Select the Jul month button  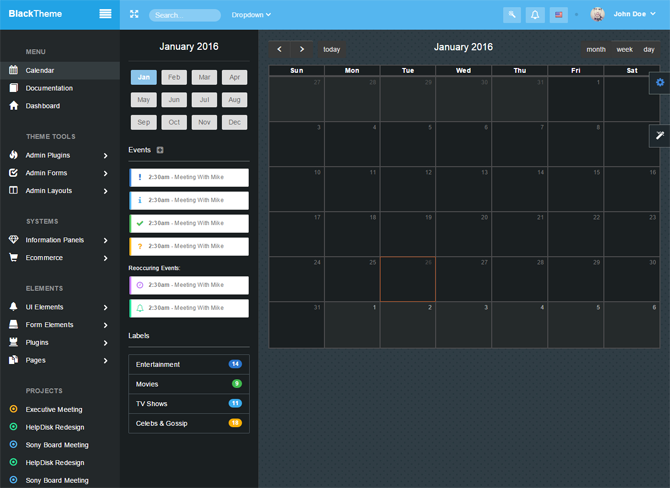tap(204, 100)
